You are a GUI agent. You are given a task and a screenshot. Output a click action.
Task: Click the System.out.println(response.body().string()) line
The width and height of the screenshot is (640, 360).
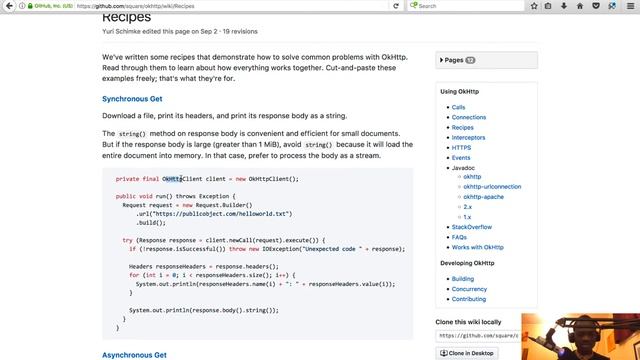204,310
